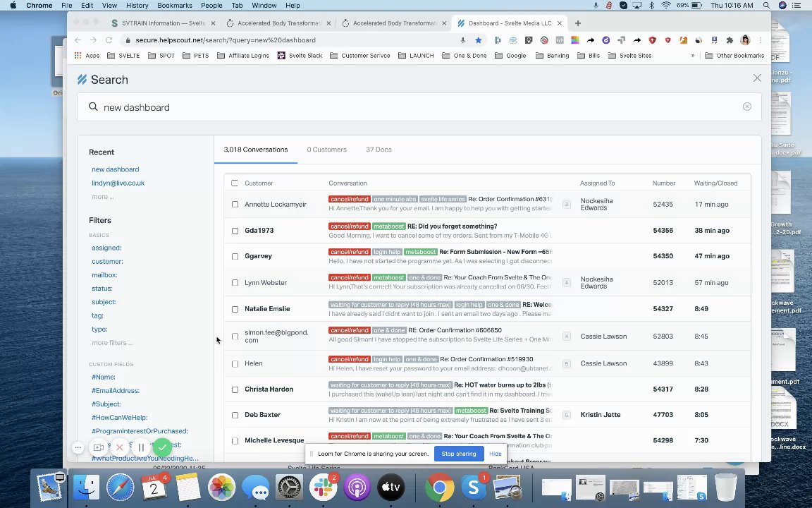Open the History menu in menu bar
812x508 pixels.
point(137,5)
